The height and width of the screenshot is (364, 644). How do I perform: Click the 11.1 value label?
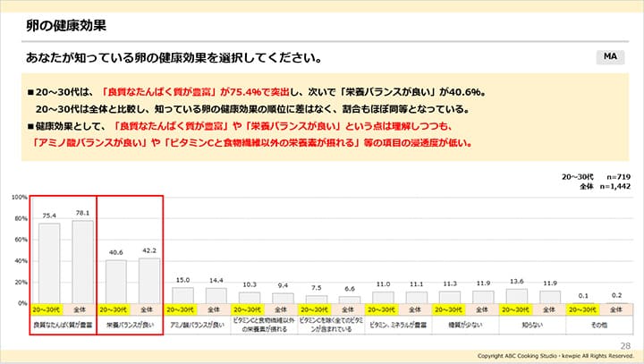(417, 284)
